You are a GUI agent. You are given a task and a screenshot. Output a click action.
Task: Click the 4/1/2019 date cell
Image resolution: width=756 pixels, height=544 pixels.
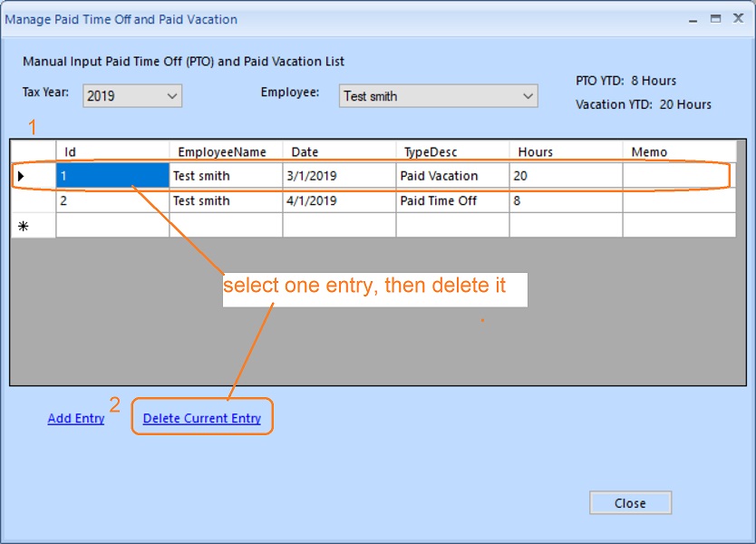click(339, 201)
